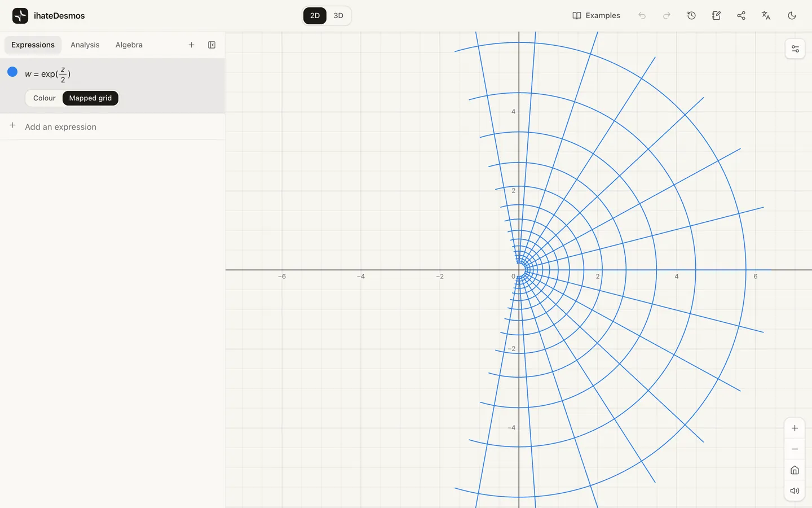Screen dimensions: 812x508
Task: Zoom out with the minus button
Action: (x=795, y=449)
